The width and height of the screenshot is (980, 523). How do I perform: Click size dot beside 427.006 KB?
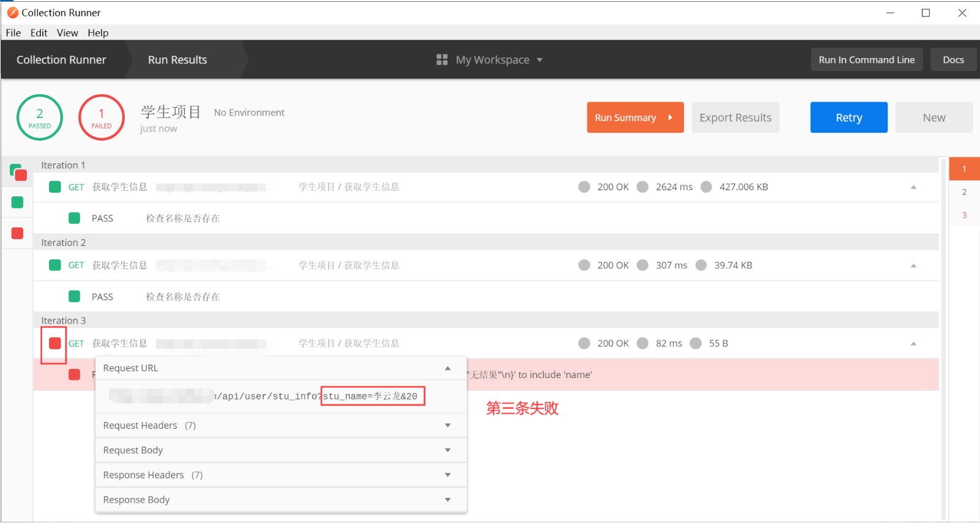point(706,187)
